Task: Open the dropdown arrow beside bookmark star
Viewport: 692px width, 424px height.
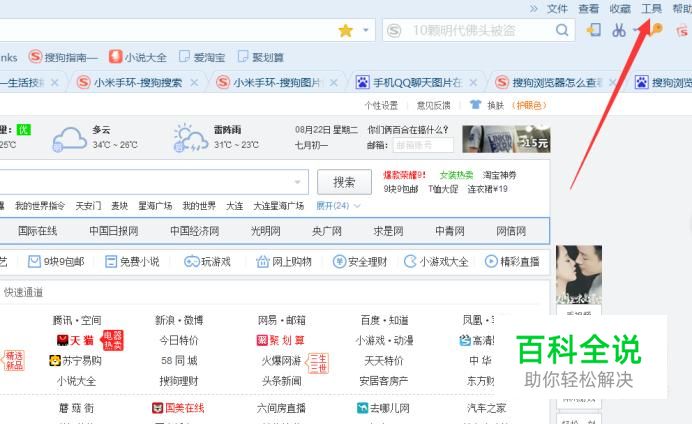Action: pos(365,30)
